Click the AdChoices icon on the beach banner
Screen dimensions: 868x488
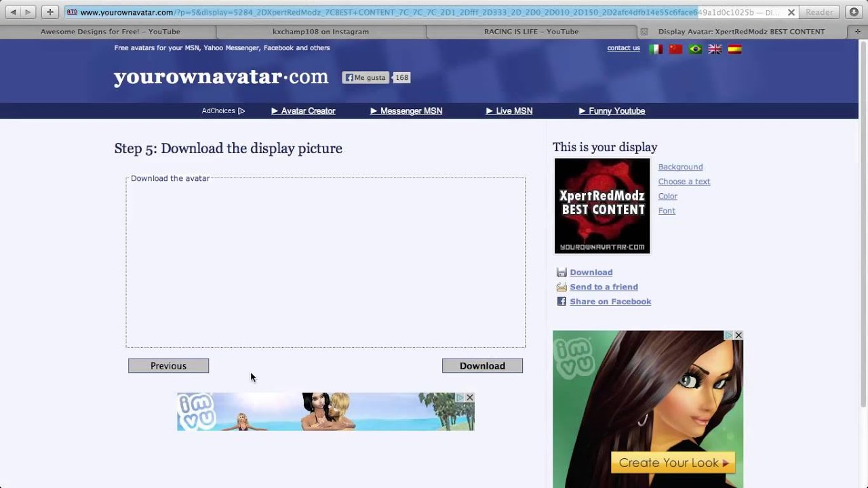(460, 398)
